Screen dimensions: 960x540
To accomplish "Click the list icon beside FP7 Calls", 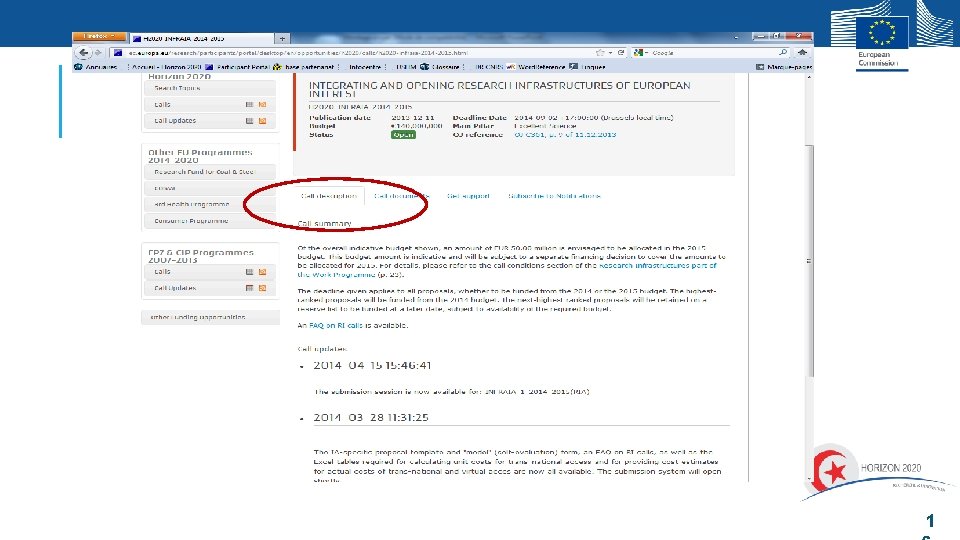I will [249, 272].
